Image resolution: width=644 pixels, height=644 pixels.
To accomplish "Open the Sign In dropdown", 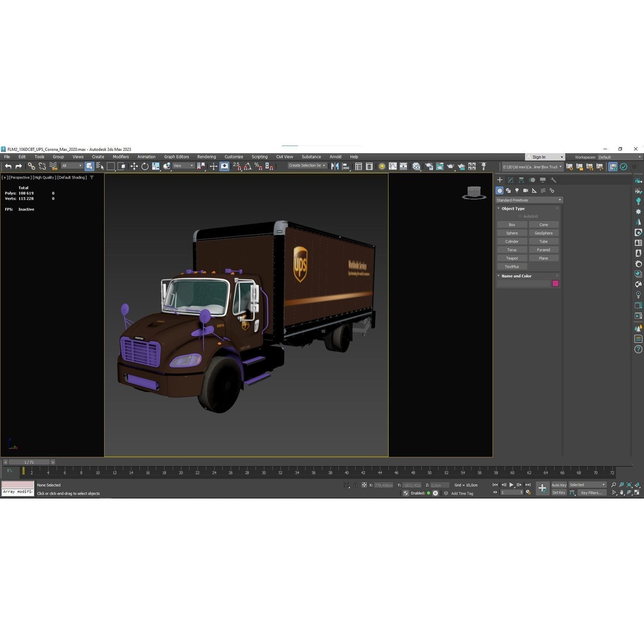I will [x=545, y=157].
